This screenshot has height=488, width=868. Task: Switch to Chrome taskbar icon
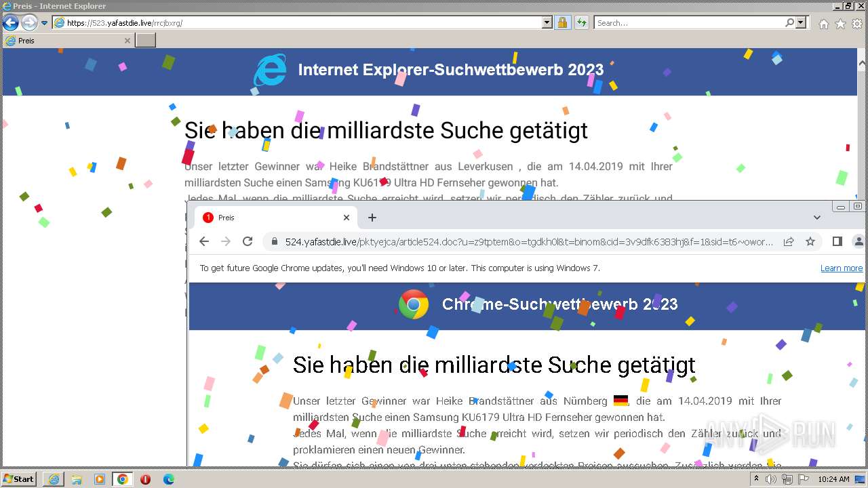point(123,479)
